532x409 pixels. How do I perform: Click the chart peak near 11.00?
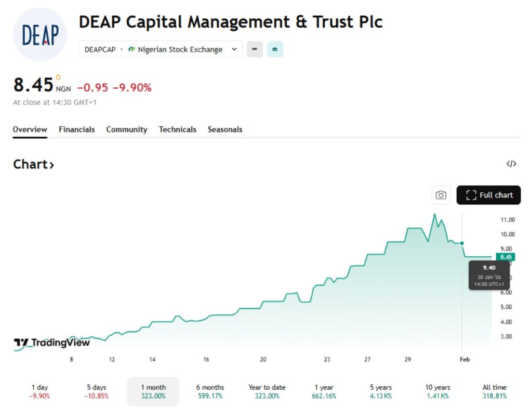pos(435,214)
